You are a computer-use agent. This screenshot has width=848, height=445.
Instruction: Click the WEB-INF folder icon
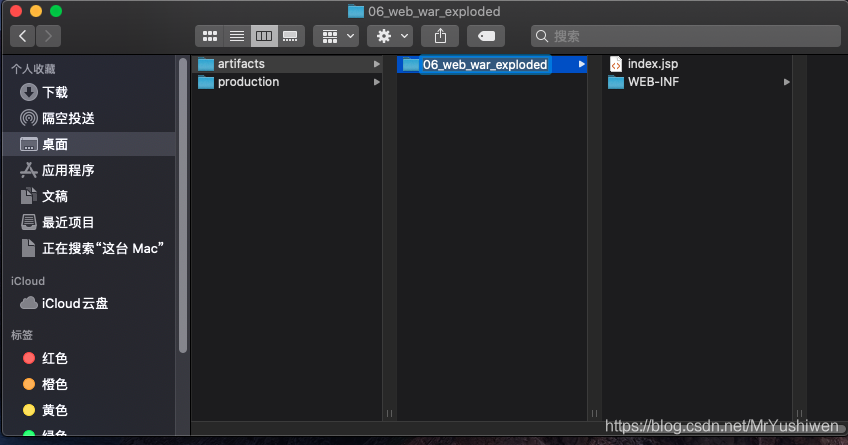pyautogui.click(x=615, y=82)
